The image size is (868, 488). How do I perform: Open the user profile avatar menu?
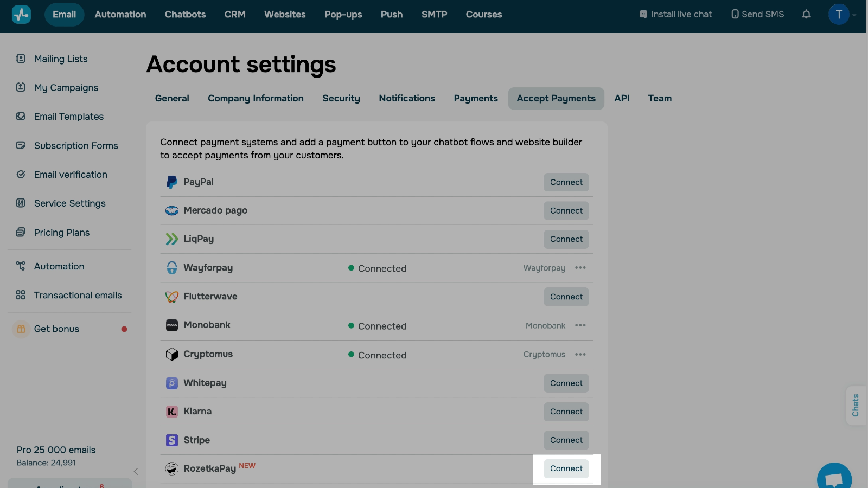click(x=839, y=15)
